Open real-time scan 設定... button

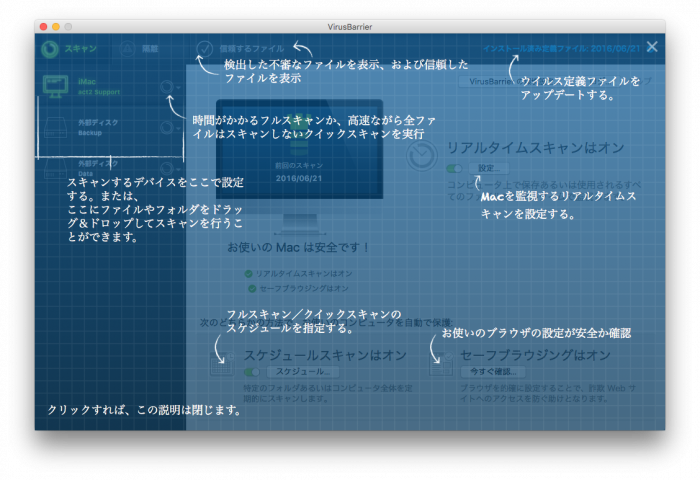pyautogui.click(x=489, y=168)
